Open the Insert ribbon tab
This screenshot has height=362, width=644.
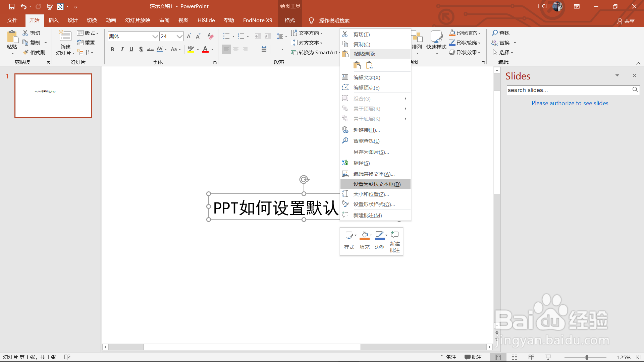(x=53, y=20)
